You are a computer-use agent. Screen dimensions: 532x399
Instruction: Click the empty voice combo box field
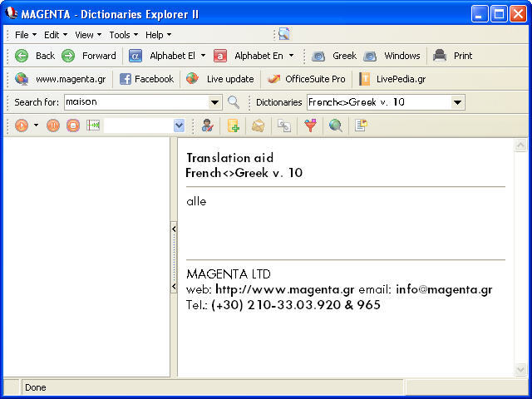coord(139,126)
